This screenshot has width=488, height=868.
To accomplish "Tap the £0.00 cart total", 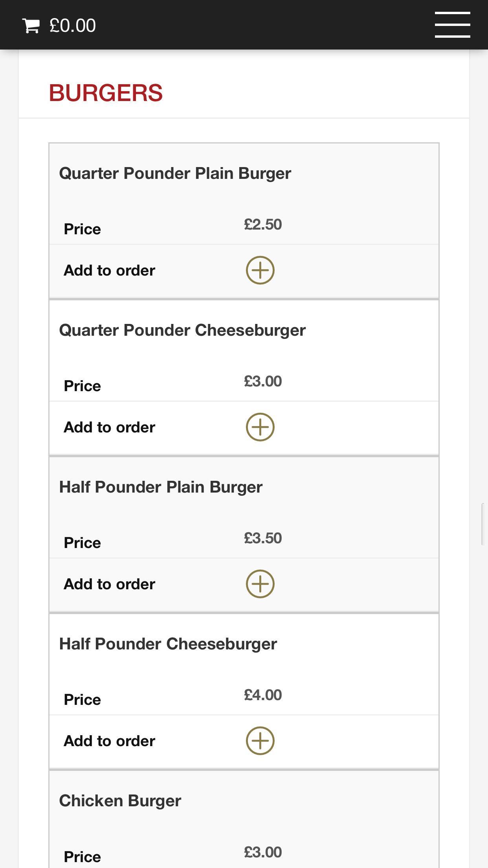I will (73, 26).
